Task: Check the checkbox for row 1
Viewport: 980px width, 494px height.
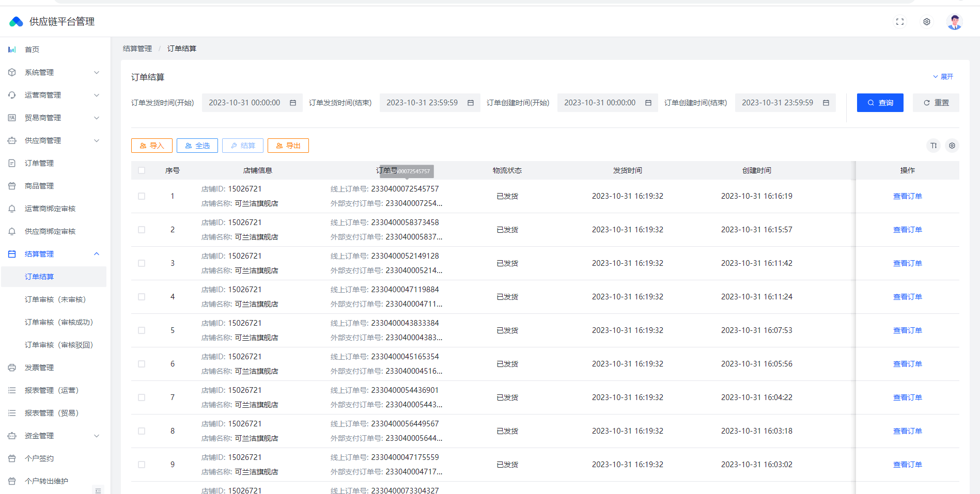Action: click(142, 196)
